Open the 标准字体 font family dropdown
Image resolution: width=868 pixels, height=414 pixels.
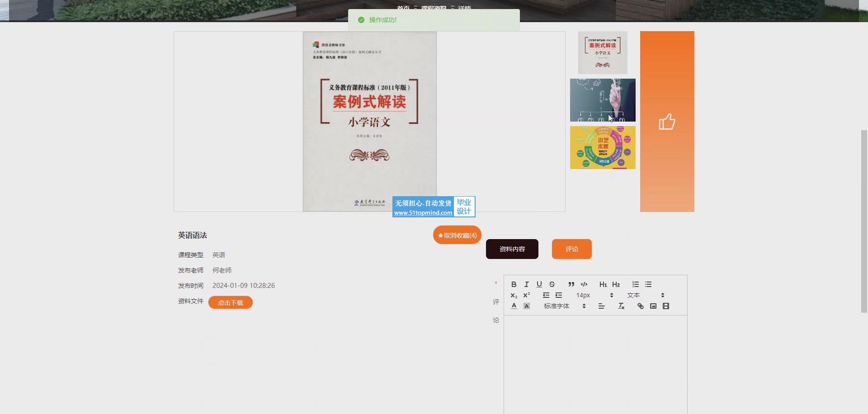(x=565, y=306)
